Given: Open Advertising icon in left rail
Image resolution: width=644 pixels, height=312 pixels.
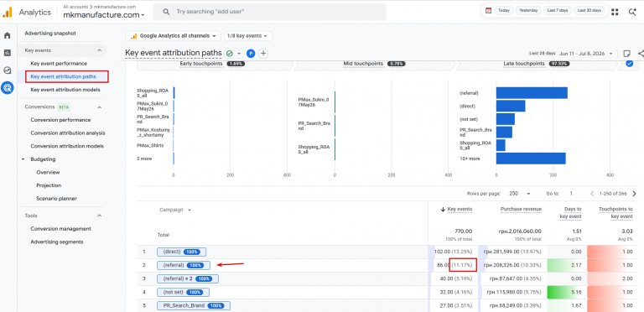Looking at the screenshot, I should [x=7, y=87].
